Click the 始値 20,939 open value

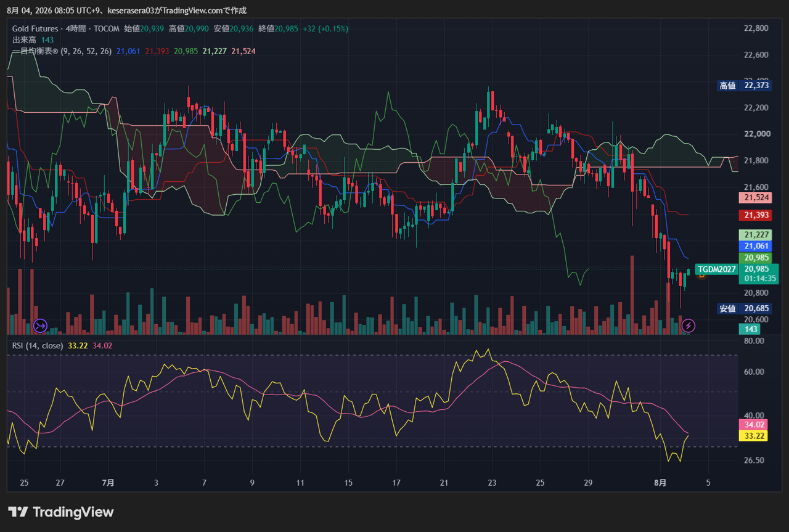[144, 28]
